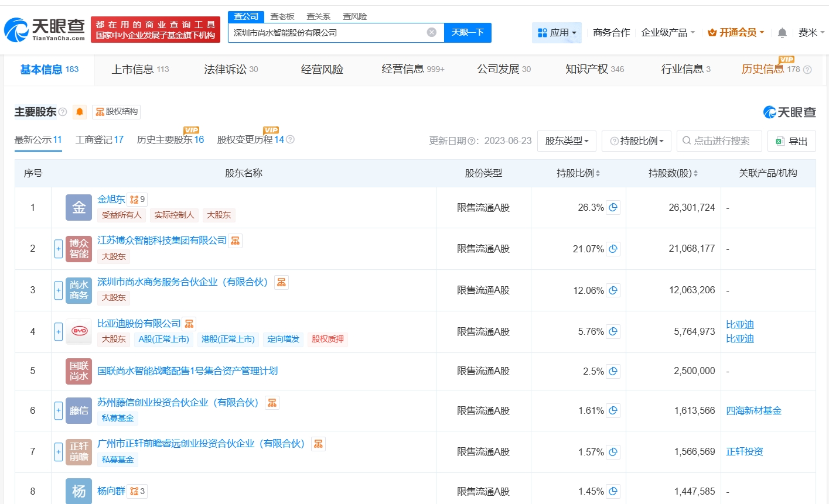Click the 定向增发 tag on 比亚迪 row

click(283, 340)
